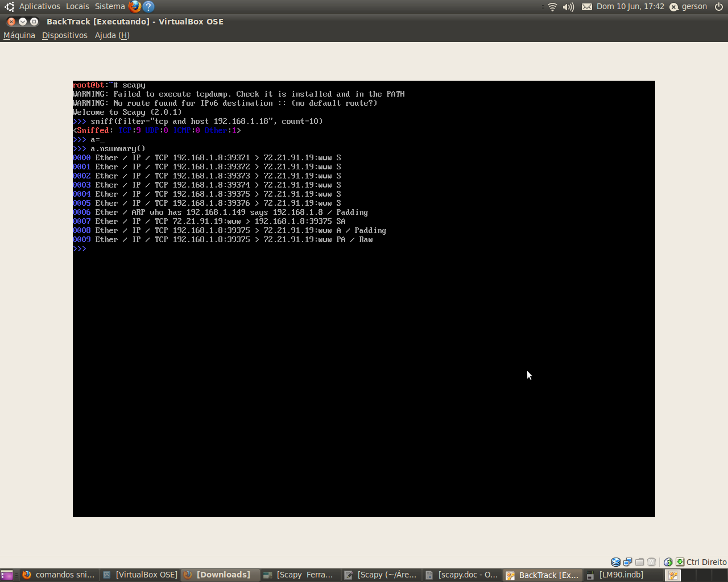The height and width of the screenshot is (582, 728).
Task: Click the 'Sniffed: TCP:9 UDP:0' result line
Action: (x=157, y=131)
